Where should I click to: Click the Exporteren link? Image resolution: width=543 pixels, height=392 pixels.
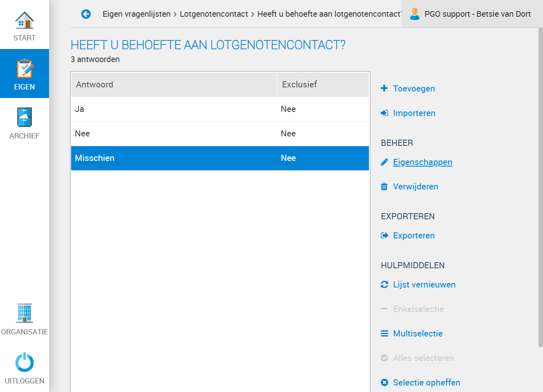click(414, 236)
